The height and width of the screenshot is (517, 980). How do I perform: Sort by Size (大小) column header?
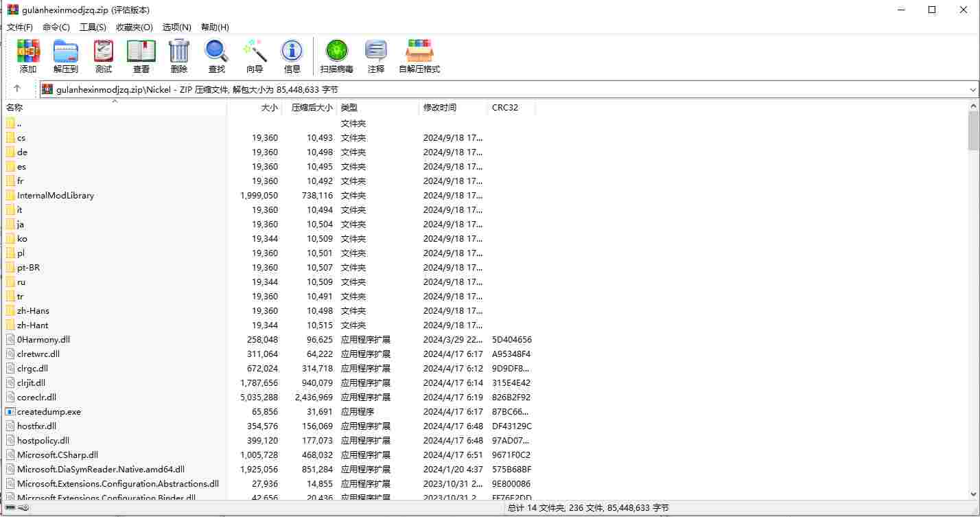tap(254, 107)
